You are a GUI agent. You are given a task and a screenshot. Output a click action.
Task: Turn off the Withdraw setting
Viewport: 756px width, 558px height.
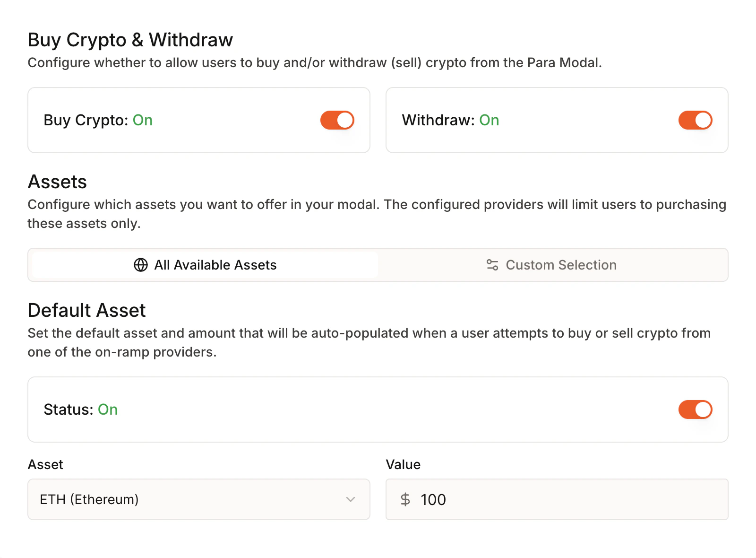pos(695,120)
